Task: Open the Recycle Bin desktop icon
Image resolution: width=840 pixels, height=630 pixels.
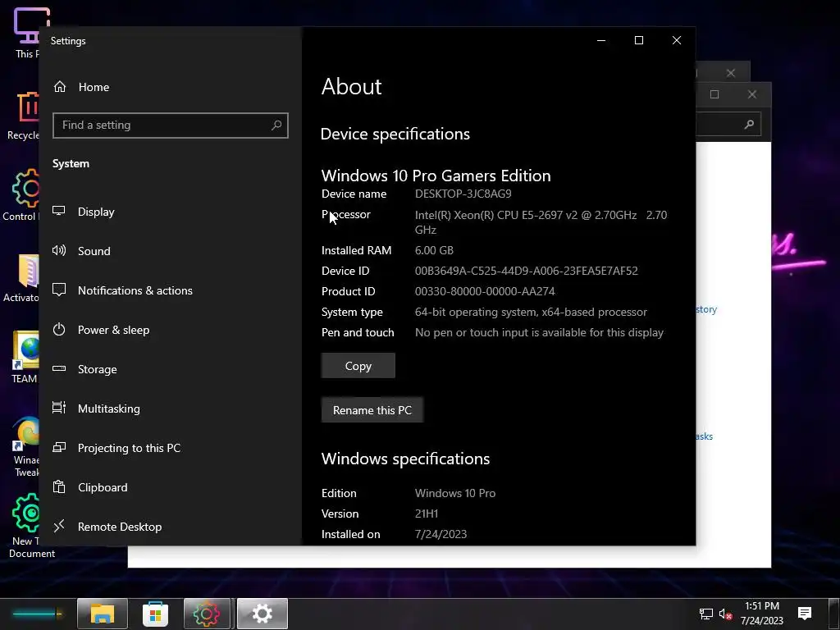Action: (24, 116)
